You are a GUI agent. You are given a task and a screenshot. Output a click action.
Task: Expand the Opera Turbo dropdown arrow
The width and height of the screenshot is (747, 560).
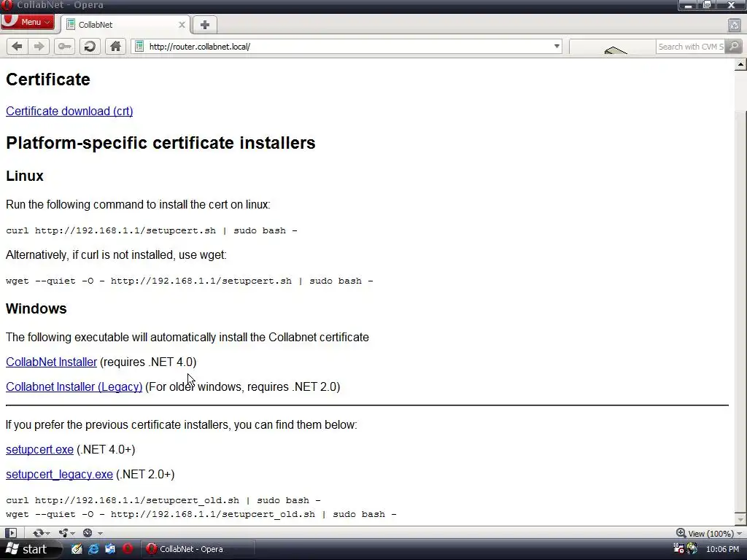100,533
